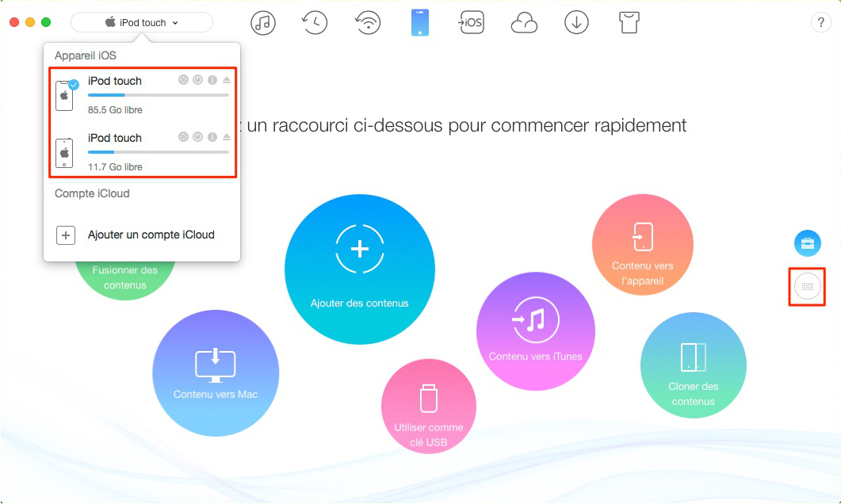841x504 pixels.
Task: Open the iCloud manager cloud icon
Action: (x=524, y=24)
